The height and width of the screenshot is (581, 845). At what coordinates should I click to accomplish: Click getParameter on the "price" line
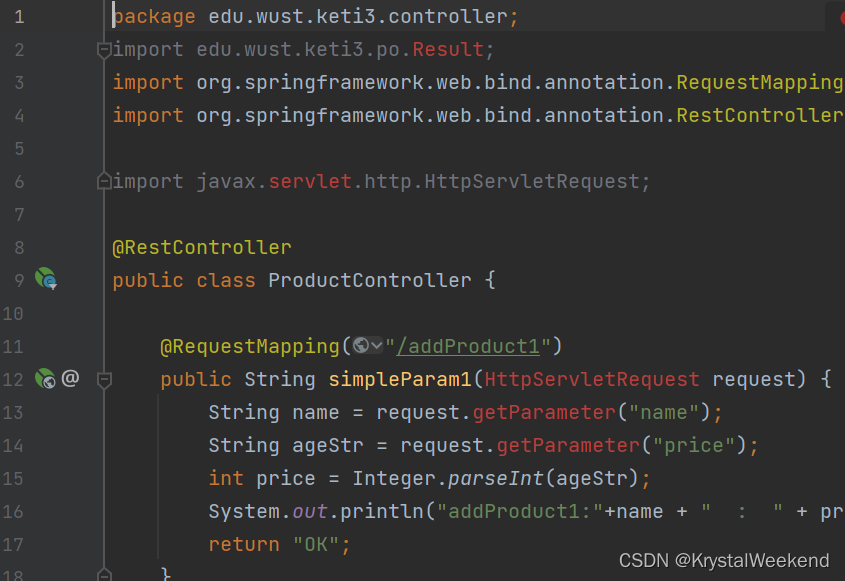click(568, 446)
